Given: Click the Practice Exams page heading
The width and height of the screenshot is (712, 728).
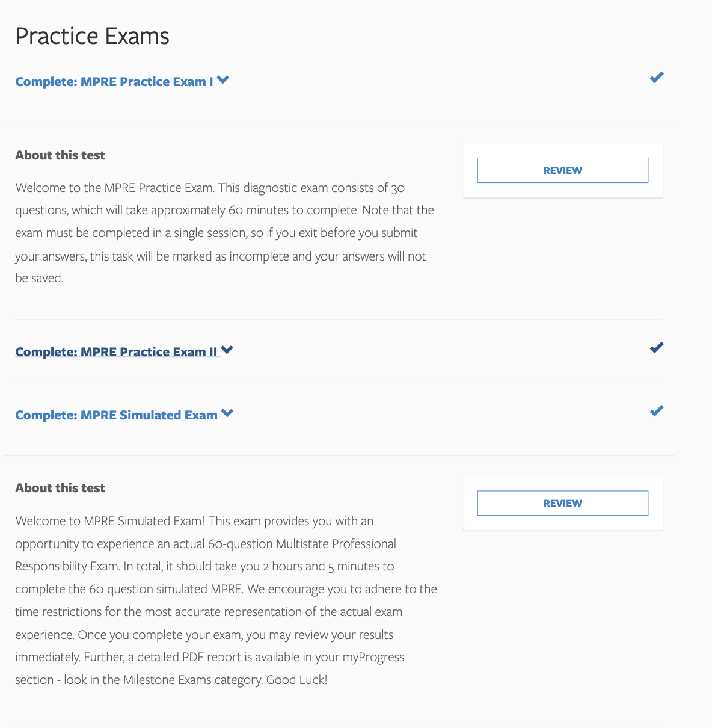Looking at the screenshot, I should click(x=92, y=36).
